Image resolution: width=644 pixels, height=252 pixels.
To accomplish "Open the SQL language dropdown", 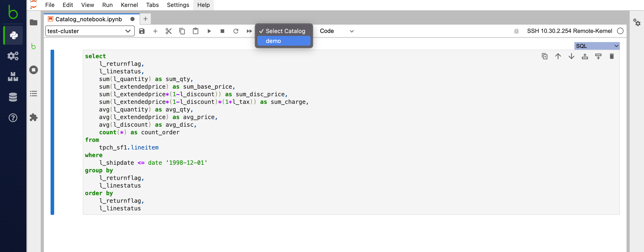I will (597, 46).
